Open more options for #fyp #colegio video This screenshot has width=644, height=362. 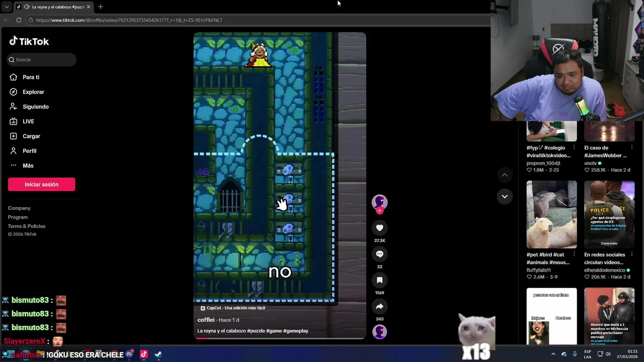point(574,148)
